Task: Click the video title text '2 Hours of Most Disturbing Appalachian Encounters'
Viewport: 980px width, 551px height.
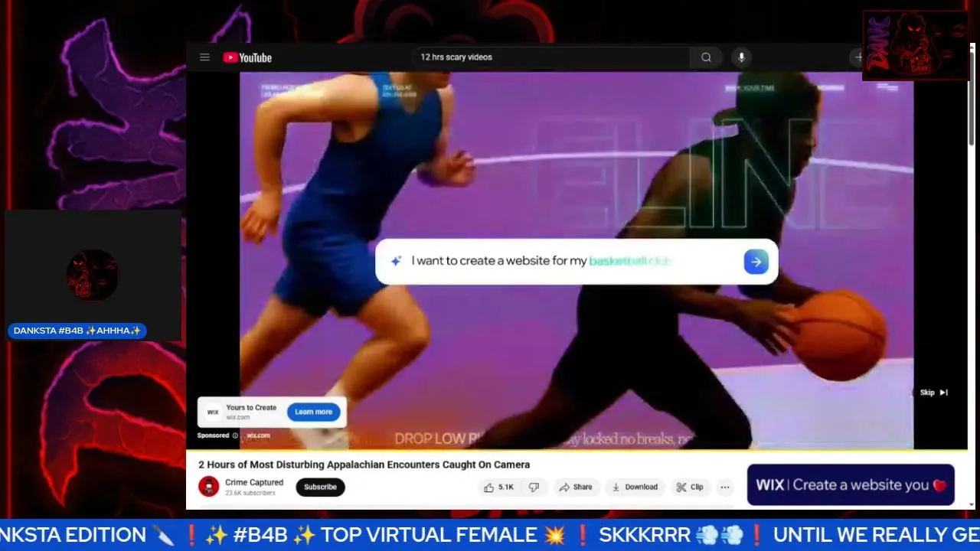Action: pyautogui.click(x=364, y=465)
